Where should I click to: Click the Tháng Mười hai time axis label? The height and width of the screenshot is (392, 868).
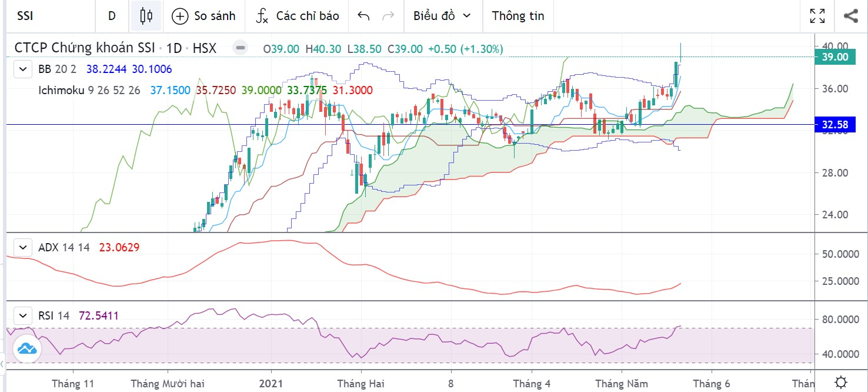point(168,384)
